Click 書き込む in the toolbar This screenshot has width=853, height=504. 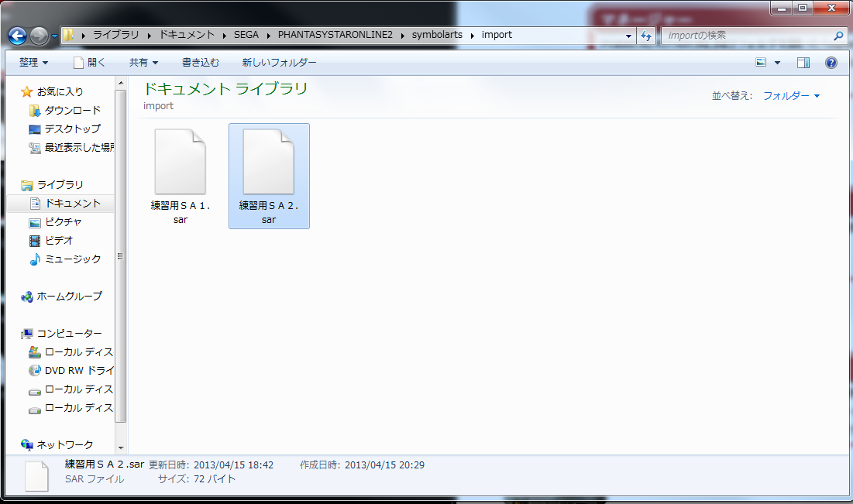(x=200, y=63)
